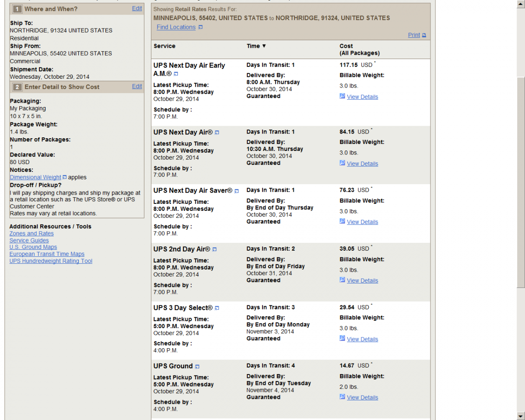Viewport: 525px width, 420px height.
Task: Click the Service column header
Action: click(x=164, y=46)
